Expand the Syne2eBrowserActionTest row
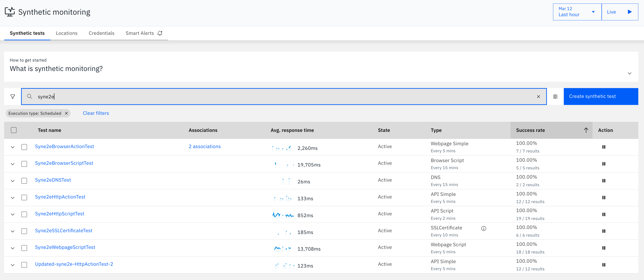 coord(13,147)
